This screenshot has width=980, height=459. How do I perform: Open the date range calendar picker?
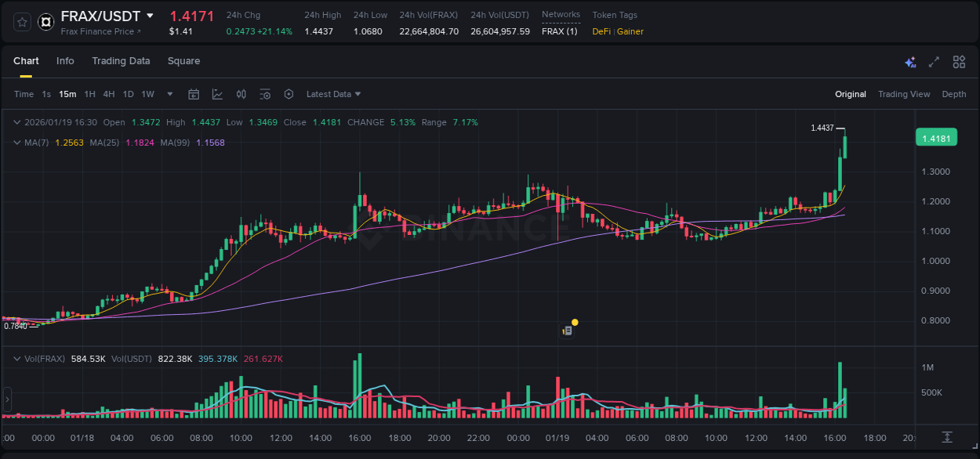194,94
